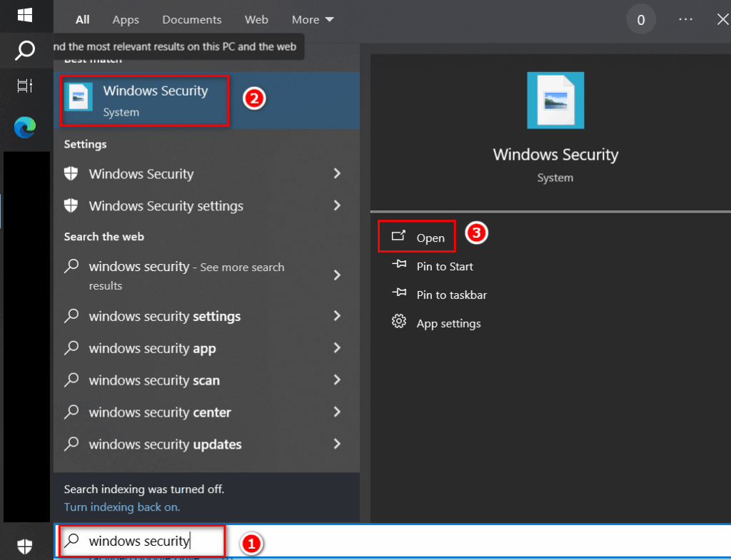Select the 'windows security app' web suggestion
The width and height of the screenshot is (731, 560).
(x=206, y=348)
